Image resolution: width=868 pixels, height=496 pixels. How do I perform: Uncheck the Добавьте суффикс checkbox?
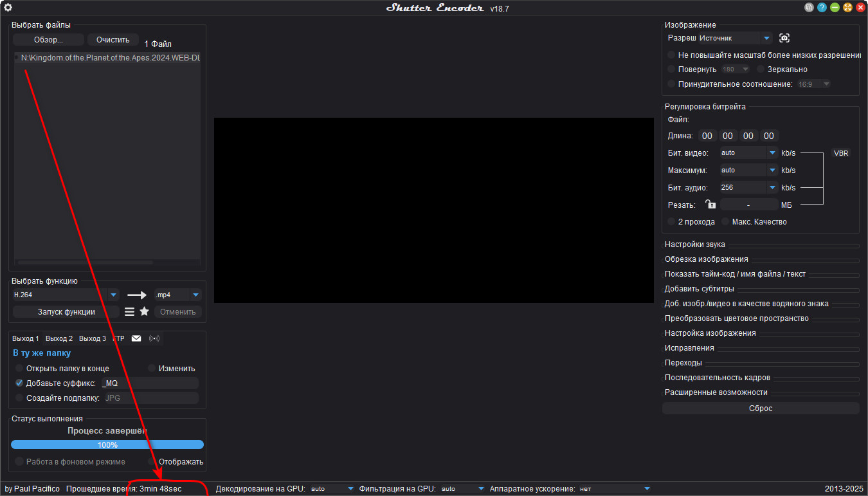coord(19,383)
